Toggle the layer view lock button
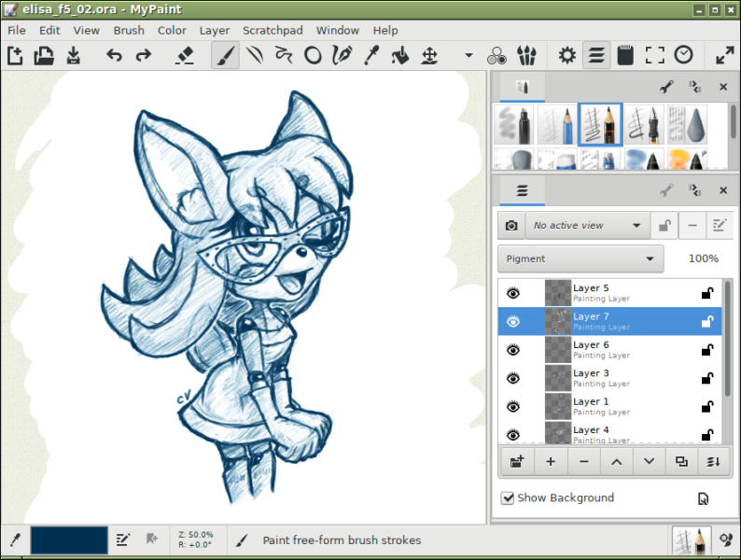This screenshot has width=741, height=560. (664, 226)
